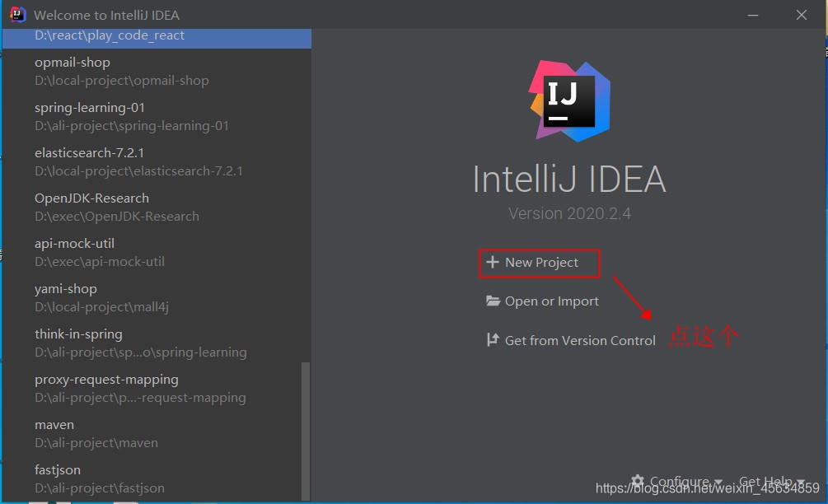Click path D:\ali-project\fastjson
The image size is (828, 504).
(x=99, y=488)
